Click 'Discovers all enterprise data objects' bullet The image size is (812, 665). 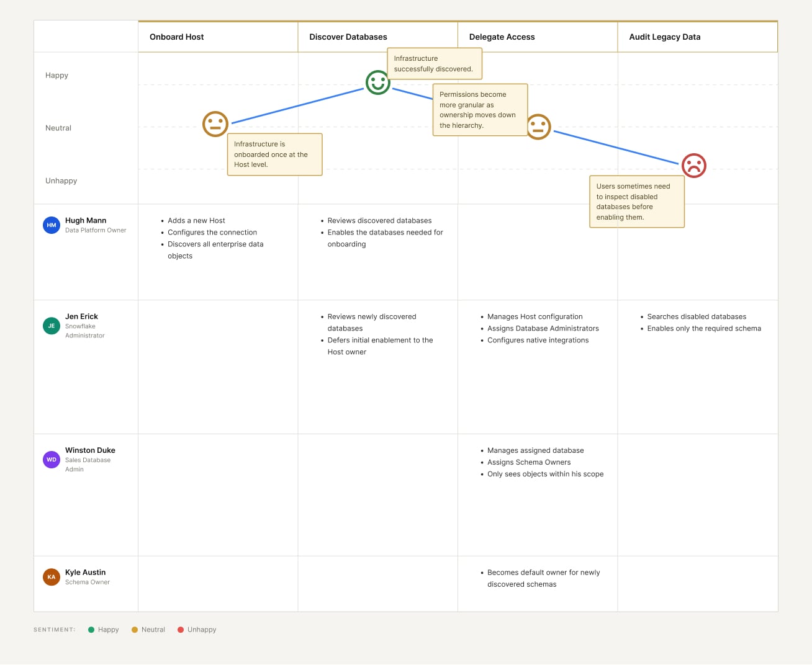click(x=215, y=250)
